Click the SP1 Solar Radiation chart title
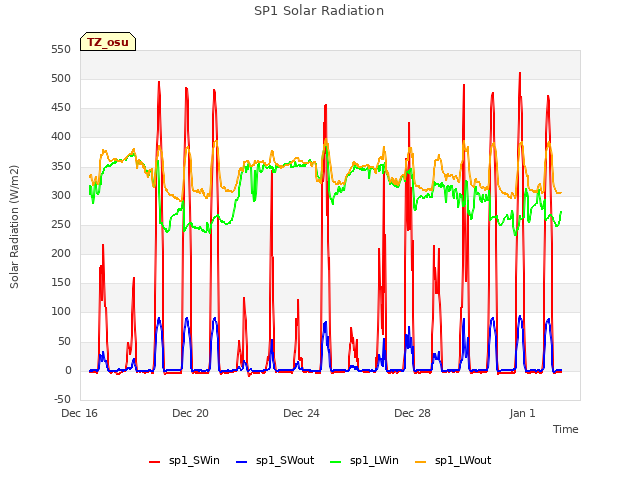The height and width of the screenshot is (480, 640). point(319,11)
